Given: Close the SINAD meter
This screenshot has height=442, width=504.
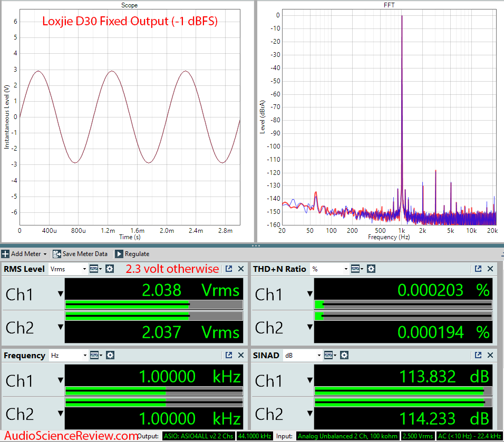Looking at the screenshot, I should pos(490,355).
